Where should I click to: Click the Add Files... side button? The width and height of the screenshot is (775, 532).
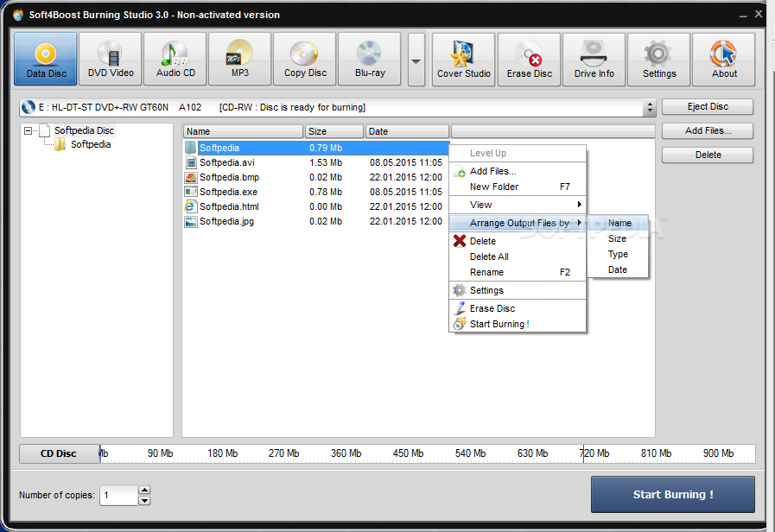click(x=708, y=131)
